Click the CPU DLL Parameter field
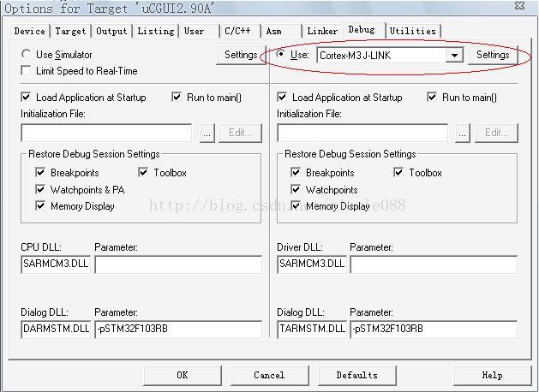The image size is (539, 392). 178,264
